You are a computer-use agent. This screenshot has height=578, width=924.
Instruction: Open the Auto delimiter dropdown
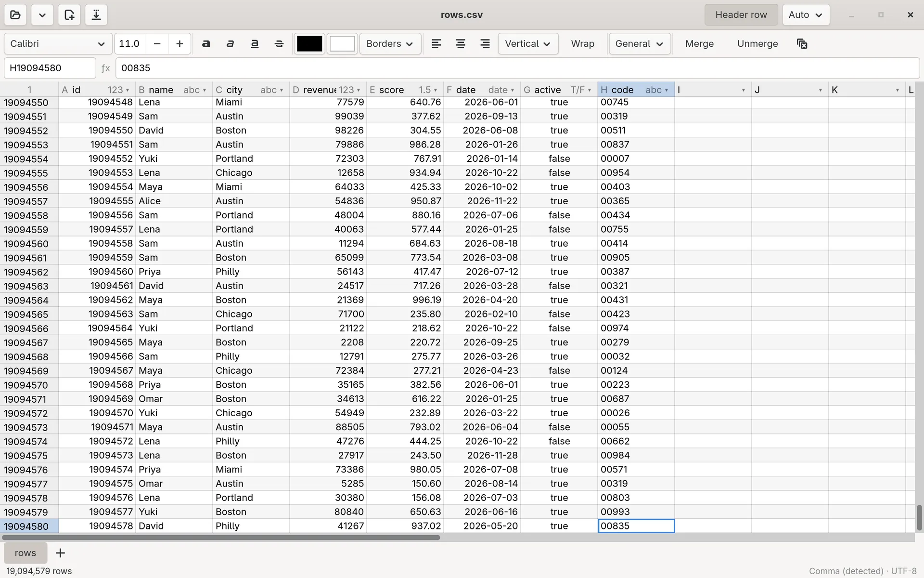click(806, 15)
